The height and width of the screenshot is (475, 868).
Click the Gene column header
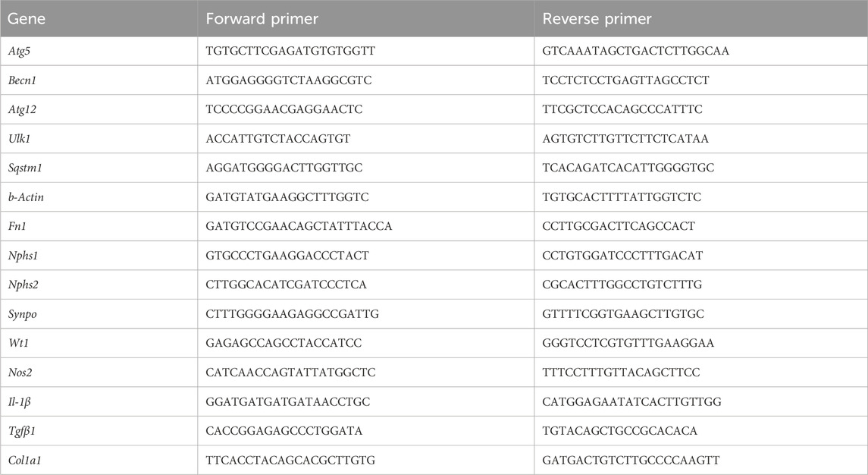[x=26, y=17]
